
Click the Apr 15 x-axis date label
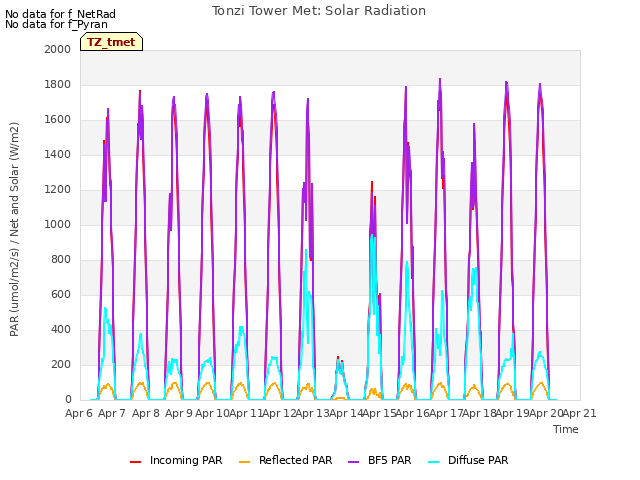point(379,413)
